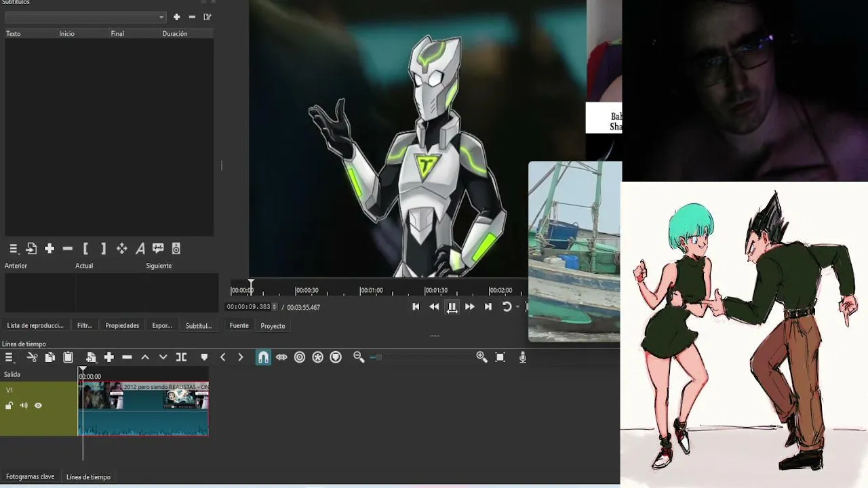Open the timeline hamburger menu
Viewport: 868px width, 488px height.
pos(9,357)
